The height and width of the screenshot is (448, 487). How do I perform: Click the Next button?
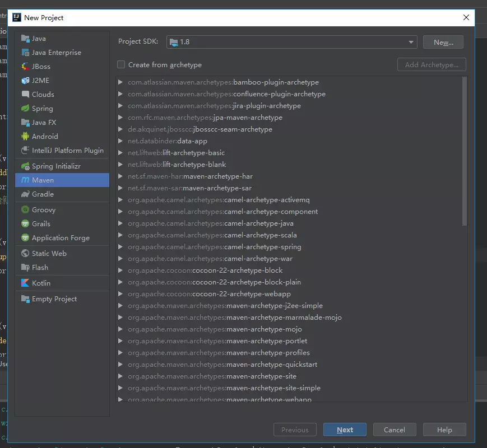[345, 430]
